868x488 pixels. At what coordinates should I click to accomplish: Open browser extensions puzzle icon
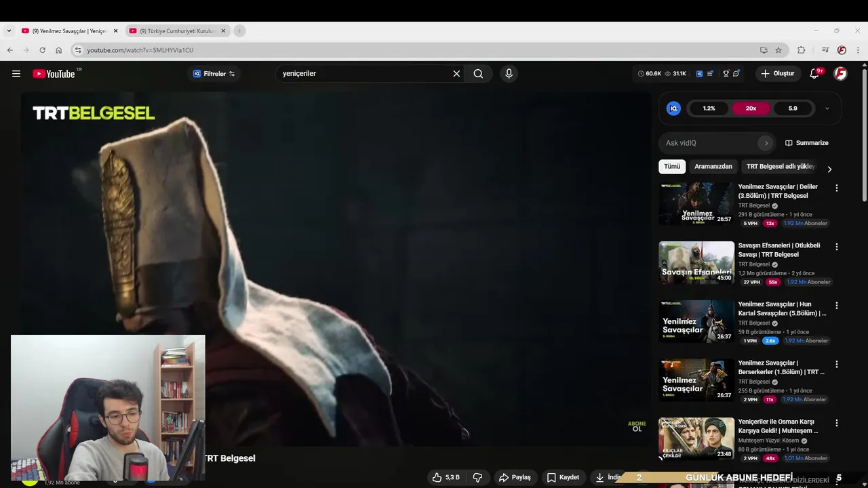pos(802,50)
